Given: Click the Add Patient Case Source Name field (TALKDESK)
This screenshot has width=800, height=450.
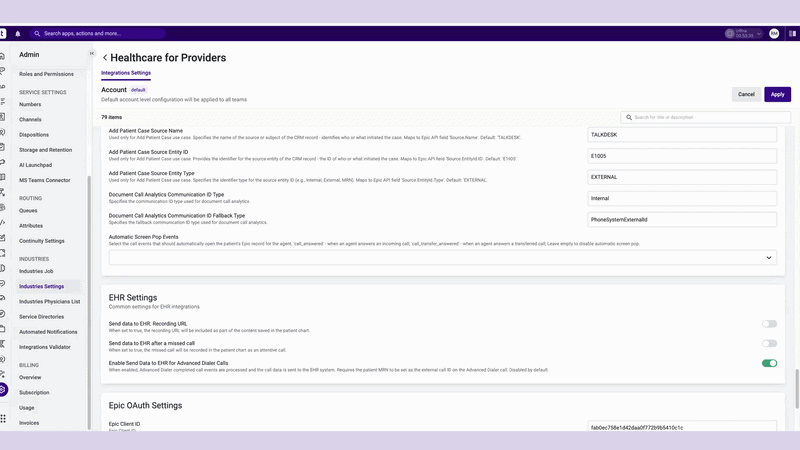Looking at the screenshot, I should coord(682,135).
